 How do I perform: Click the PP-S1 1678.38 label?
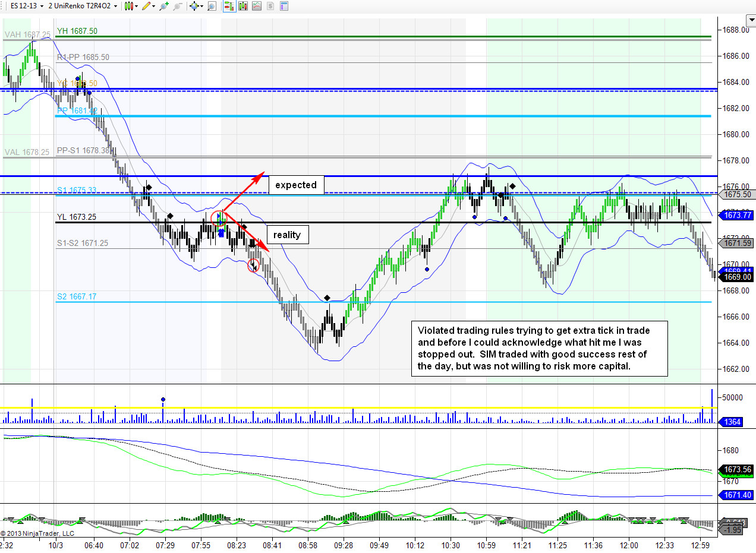84,151
